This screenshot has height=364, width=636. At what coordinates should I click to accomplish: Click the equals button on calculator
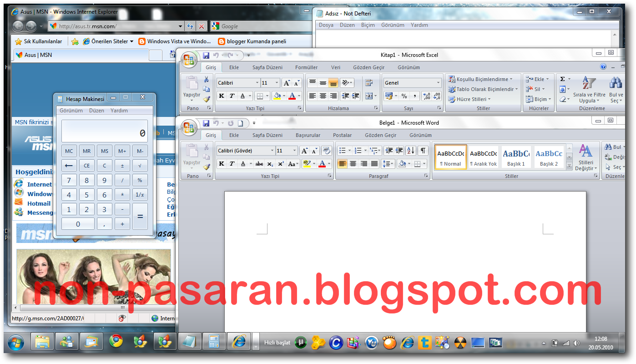[140, 217]
